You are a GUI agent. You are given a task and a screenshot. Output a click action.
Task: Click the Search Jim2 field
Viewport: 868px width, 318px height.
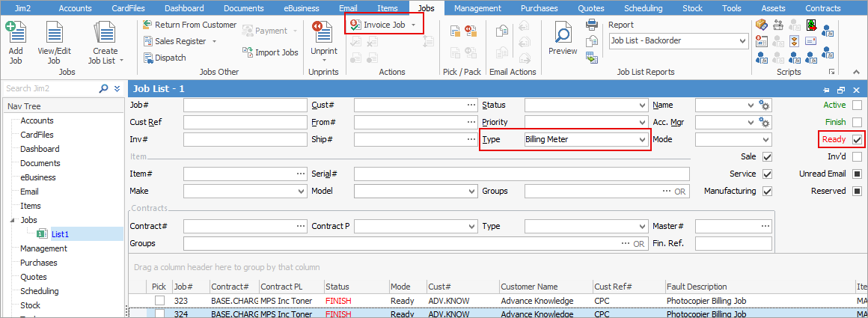pos(50,88)
